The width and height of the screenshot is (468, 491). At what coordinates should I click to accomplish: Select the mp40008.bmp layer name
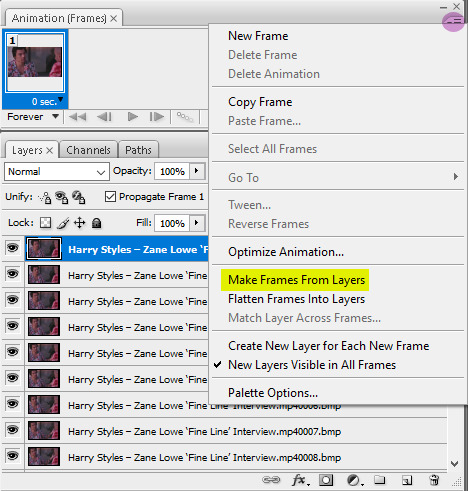click(204, 458)
